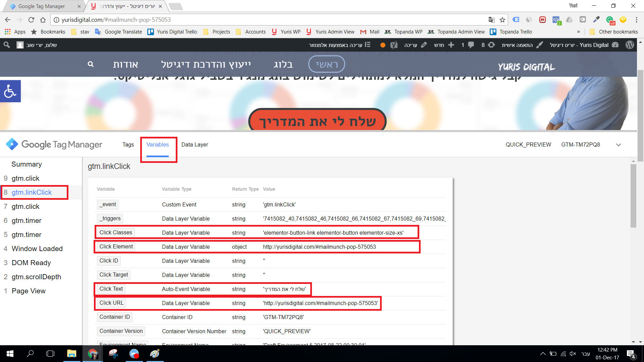Image resolution: width=644 pixels, height=362 pixels.
Task: Go to browser home page
Action: point(43,20)
